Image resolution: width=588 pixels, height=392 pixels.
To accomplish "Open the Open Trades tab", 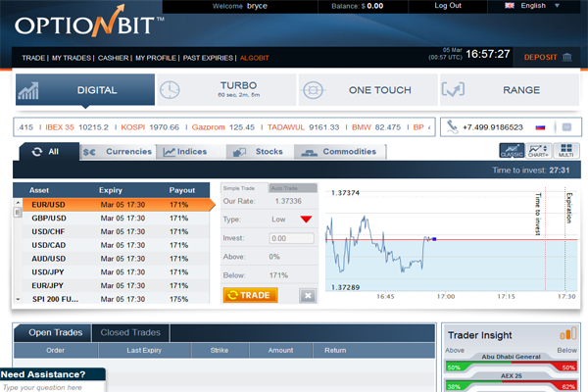I will (53, 333).
